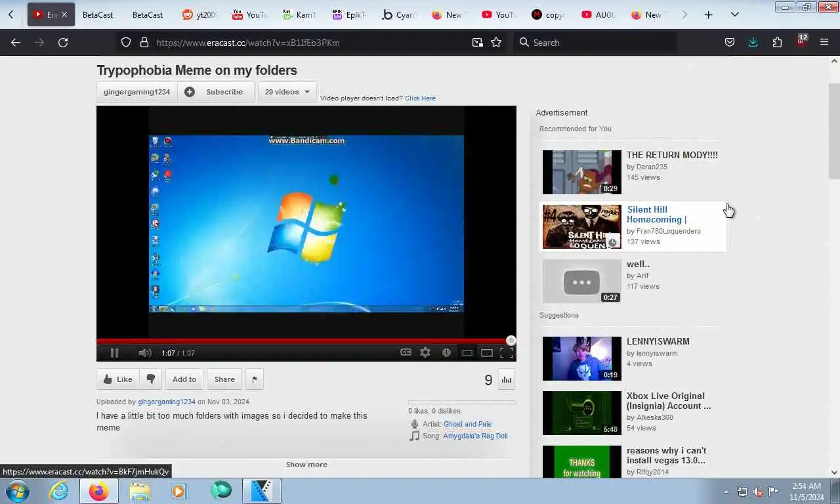Subscribe to gingergaming1234

[x=216, y=92]
